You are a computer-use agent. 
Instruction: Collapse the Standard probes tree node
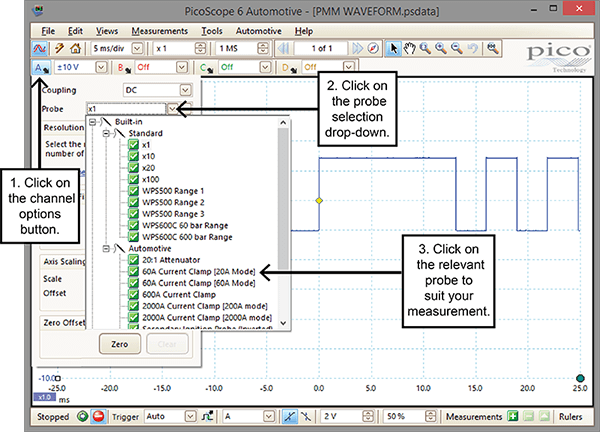pos(106,134)
